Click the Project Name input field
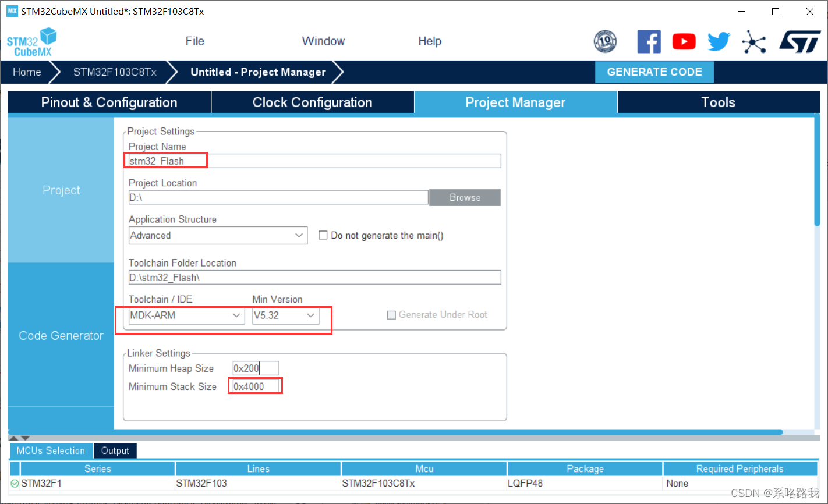Viewport: 828px width, 504px height. click(314, 161)
